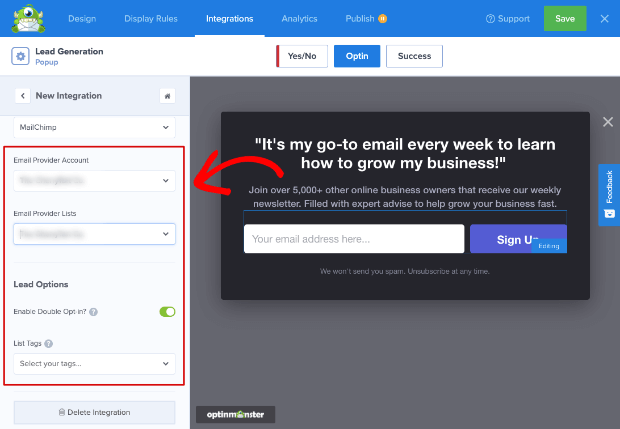Click the OptinMonster mascot logo
620x429 pixels.
[28, 18]
